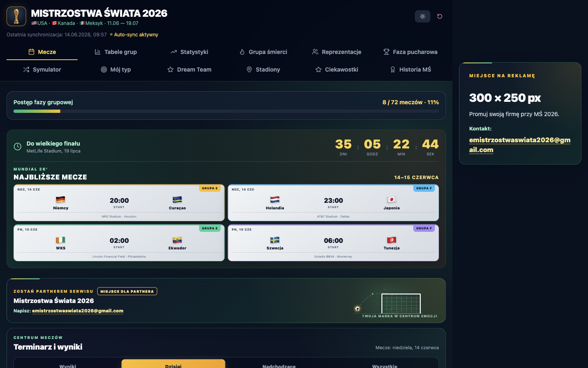Screen dimensions: 588x368
Task: Click the 'AT&T Stadium · Dallas' venue text
Action: (x=333, y=217)
